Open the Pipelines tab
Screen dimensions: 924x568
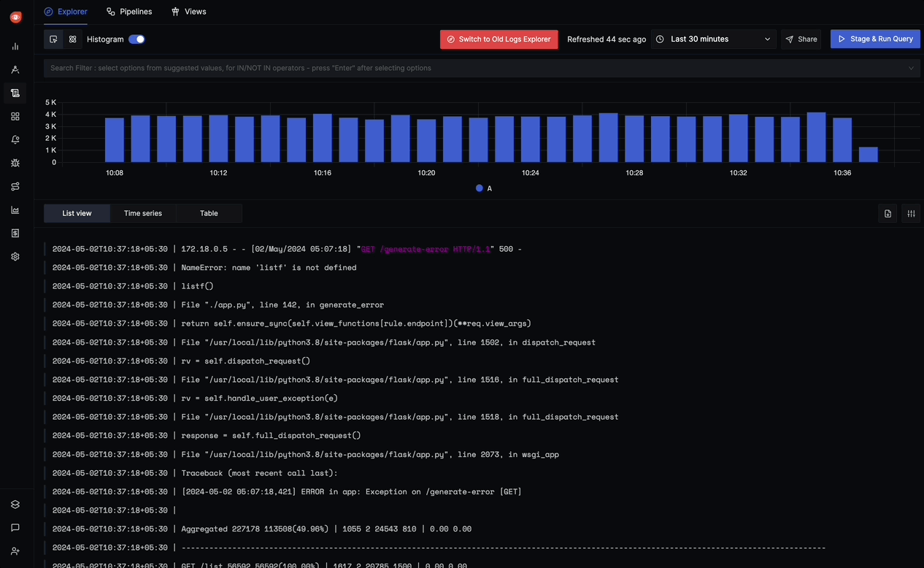pyautogui.click(x=129, y=12)
